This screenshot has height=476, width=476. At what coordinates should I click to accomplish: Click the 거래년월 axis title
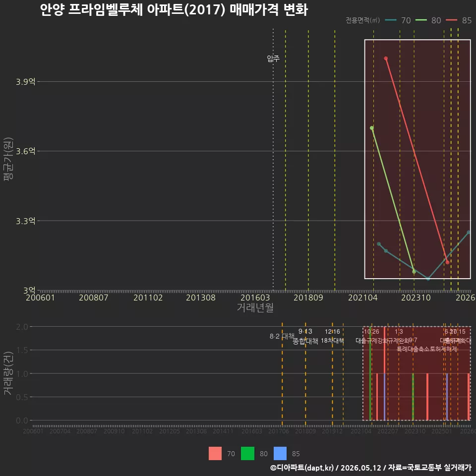coord(255,308)
